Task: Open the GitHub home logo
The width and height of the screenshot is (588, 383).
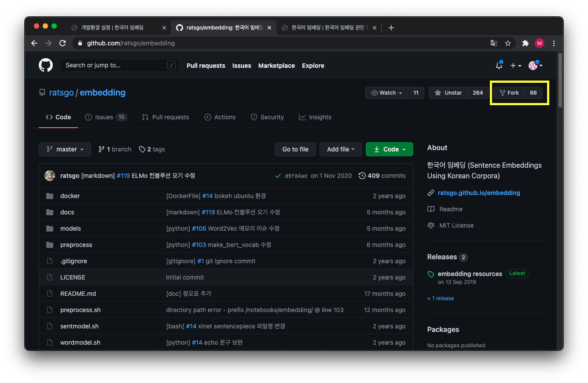Action: click(x=46, y=65)
